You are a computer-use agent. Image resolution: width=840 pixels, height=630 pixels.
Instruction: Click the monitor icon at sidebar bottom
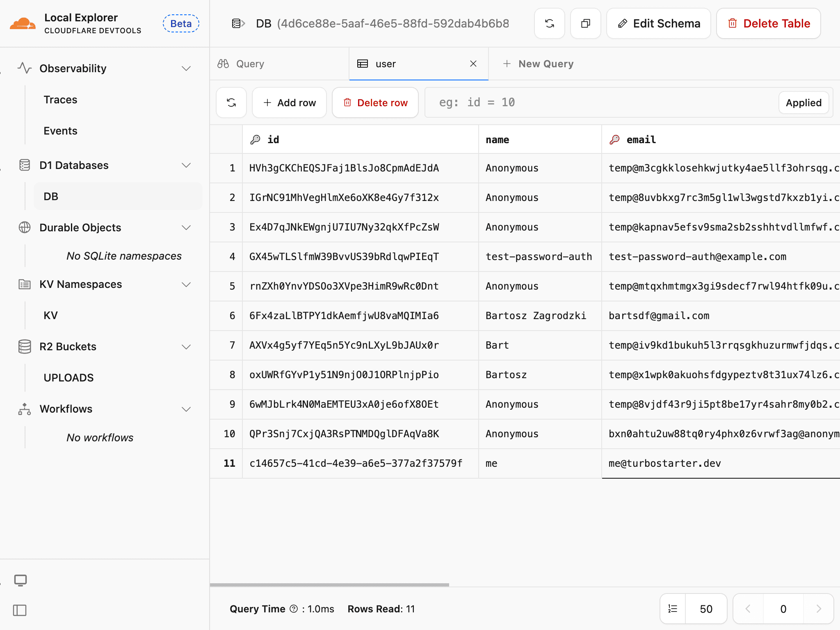pyautogui.click(x=21, y=580)
